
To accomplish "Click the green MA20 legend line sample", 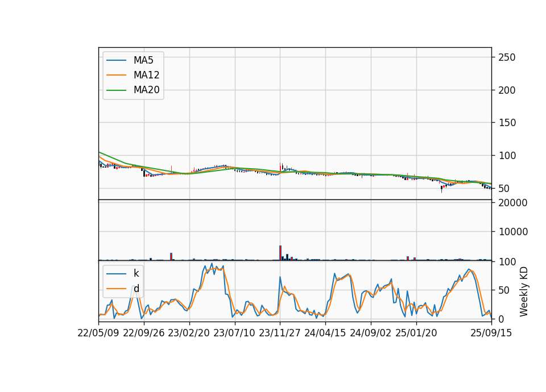I will [x=116, y=90].
